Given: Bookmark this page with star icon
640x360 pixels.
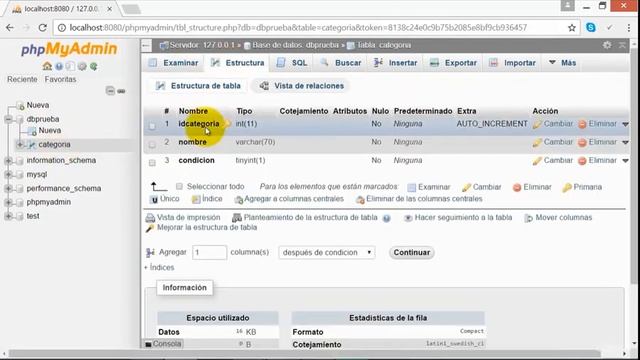Looking at the screenshot, I should click(x=571, y=28).
